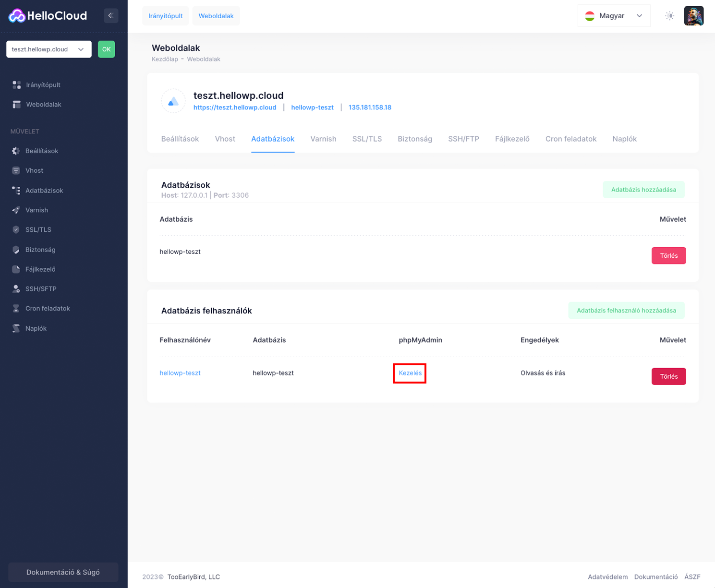Click the SSL/TLS shield icon in sidebar
The height and width of the screenshot is (588, 715).
(x=16, y=230)
